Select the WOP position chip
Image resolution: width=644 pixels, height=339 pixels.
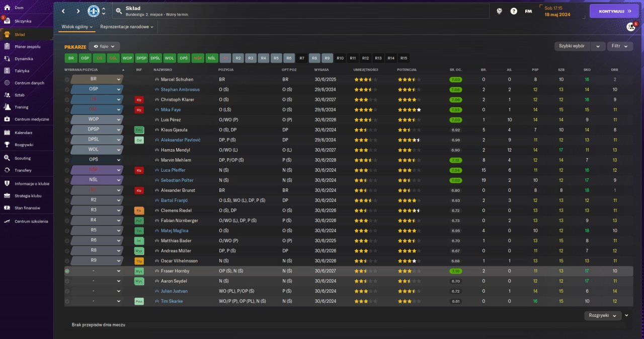click(x=127, y=58)
